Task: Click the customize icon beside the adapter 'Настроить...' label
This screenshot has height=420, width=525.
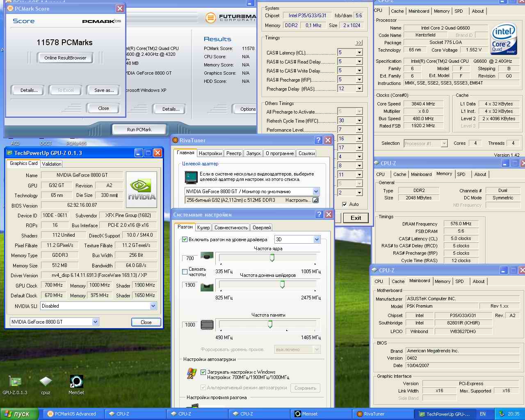Action: coord(315,200)
